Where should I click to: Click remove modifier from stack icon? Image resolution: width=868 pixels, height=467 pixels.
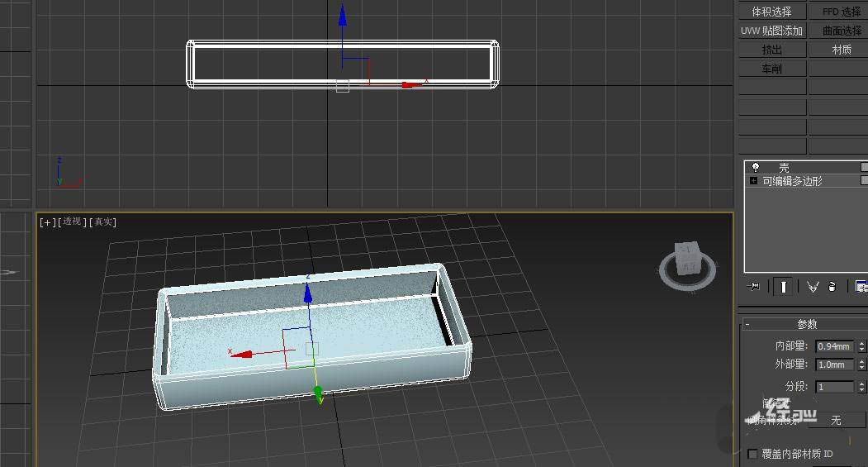click(x=832, y=287)
